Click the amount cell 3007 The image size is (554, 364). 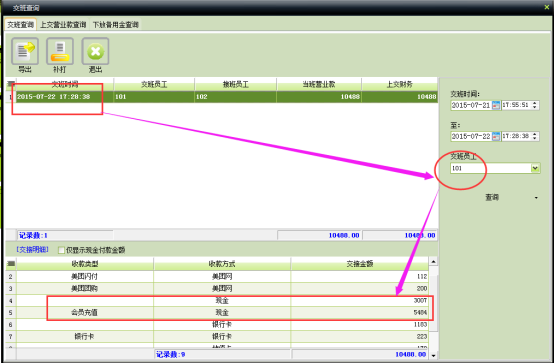360,300
